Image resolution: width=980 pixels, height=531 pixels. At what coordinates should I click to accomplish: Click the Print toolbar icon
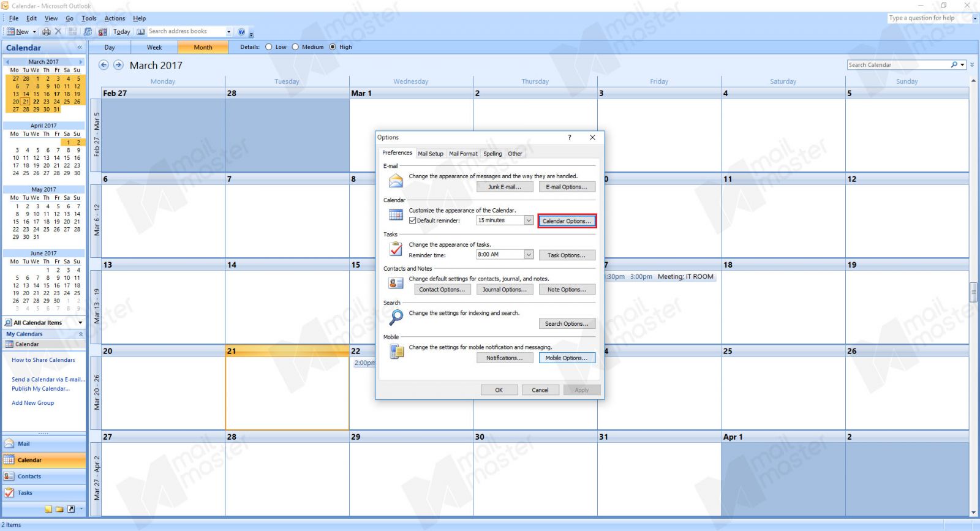pos(47,31)
